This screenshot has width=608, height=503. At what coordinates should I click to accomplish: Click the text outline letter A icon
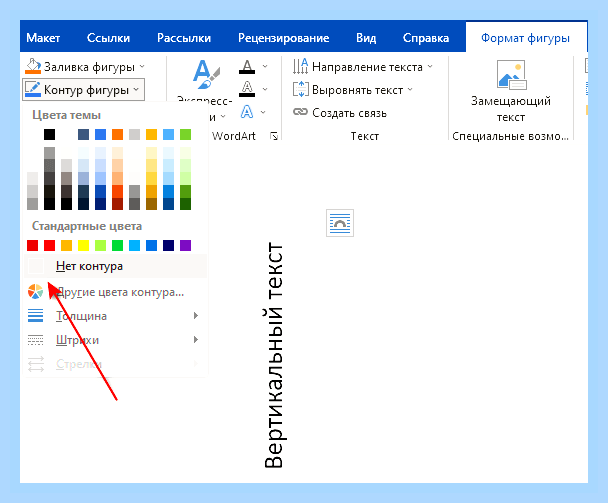click(x=247, y=89)
